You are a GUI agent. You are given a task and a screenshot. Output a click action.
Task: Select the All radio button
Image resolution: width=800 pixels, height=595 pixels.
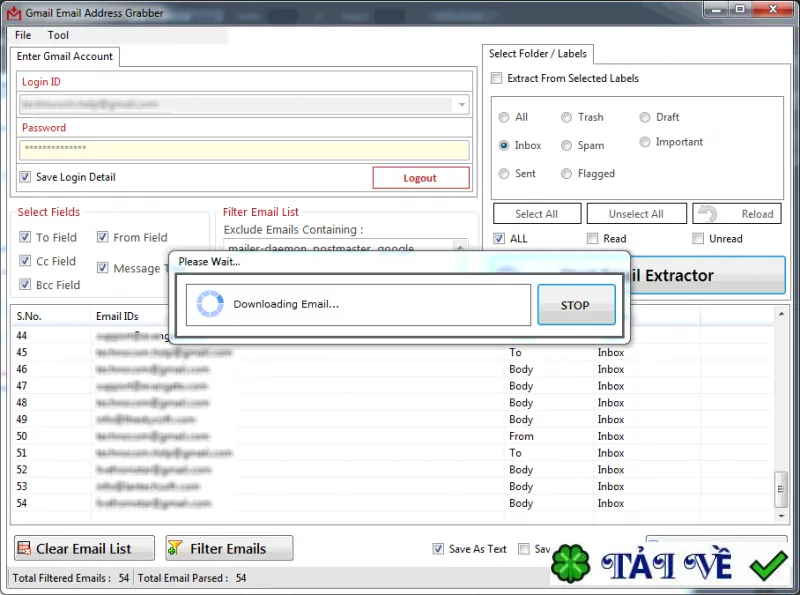(504, 117)
